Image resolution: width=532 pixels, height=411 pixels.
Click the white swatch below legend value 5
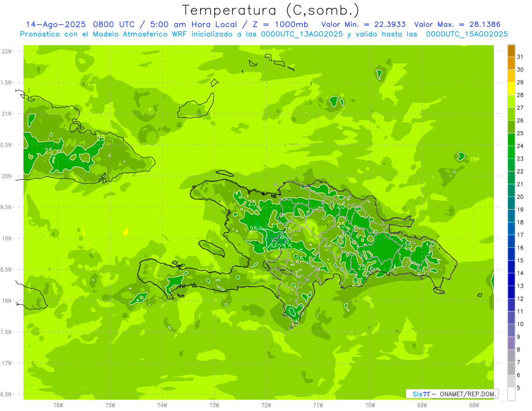[511, 394]
